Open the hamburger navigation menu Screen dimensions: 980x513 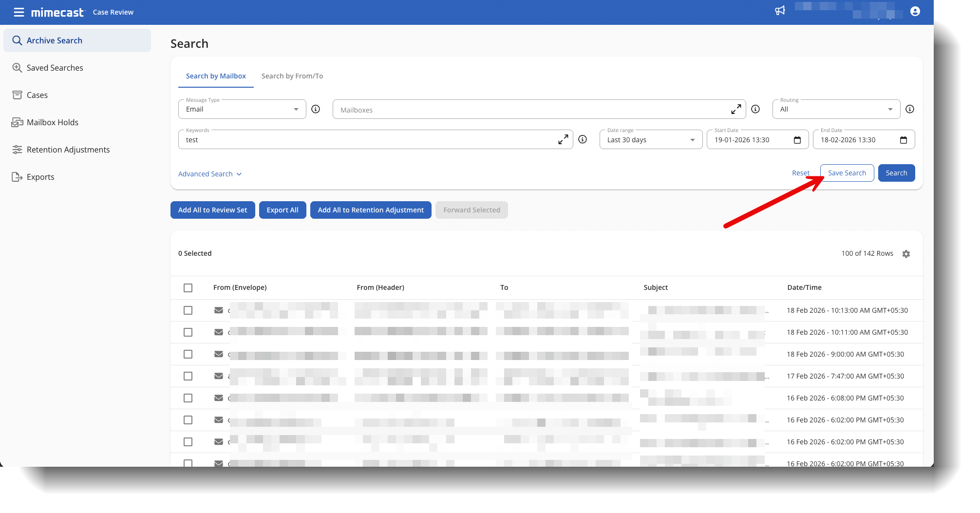(x=19, y=12)
